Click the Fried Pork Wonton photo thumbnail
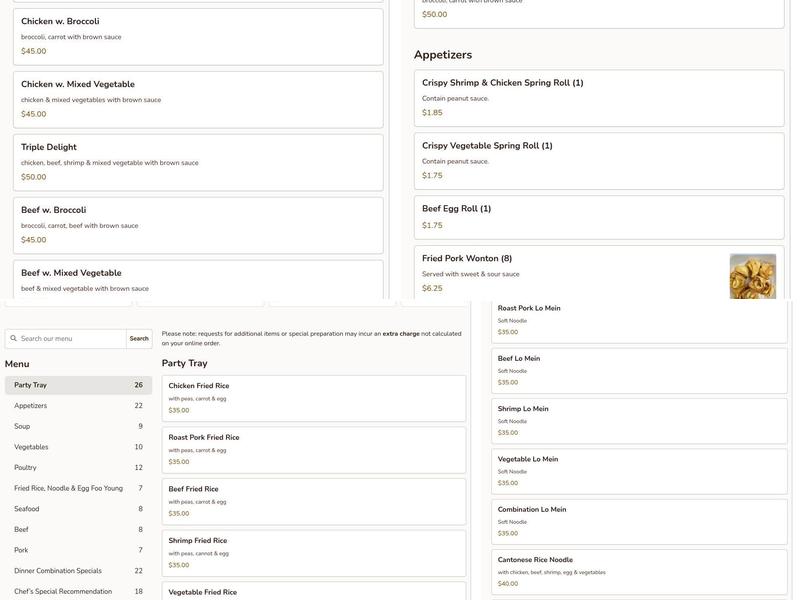 click(x=752, y=276)
